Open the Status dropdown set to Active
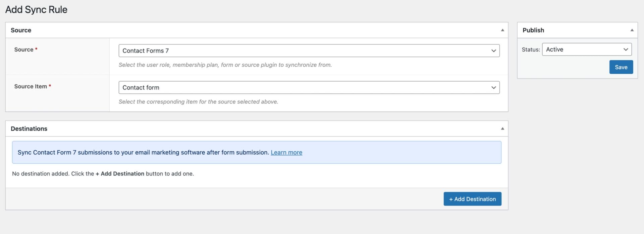 coord(587,49)
